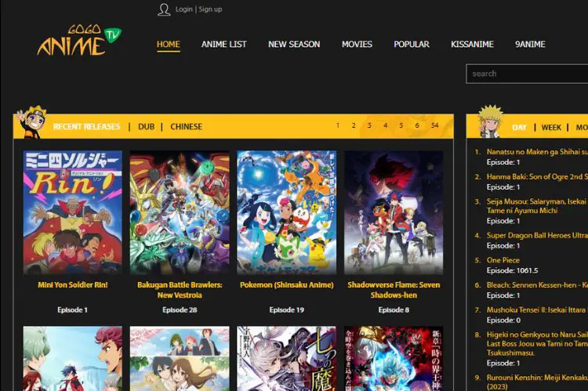Click Episode 19 under Pokemon

[x=286, y=310]
